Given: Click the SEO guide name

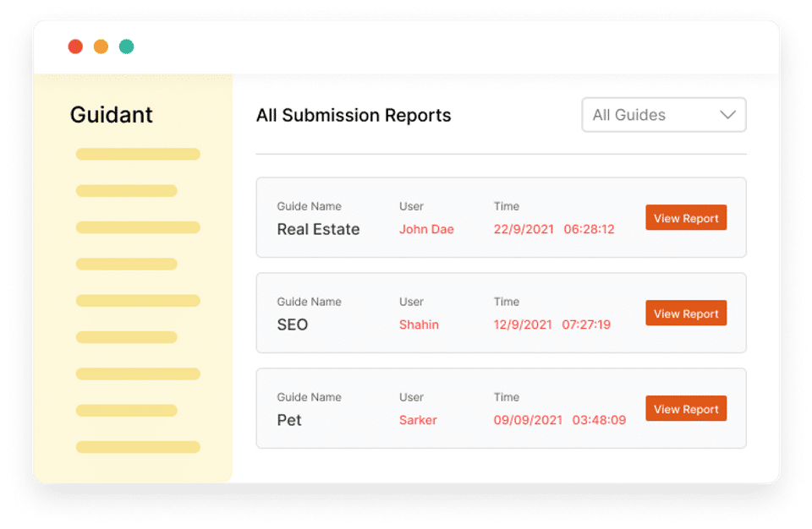Looking at the screenshot, I should coord(293,324).
